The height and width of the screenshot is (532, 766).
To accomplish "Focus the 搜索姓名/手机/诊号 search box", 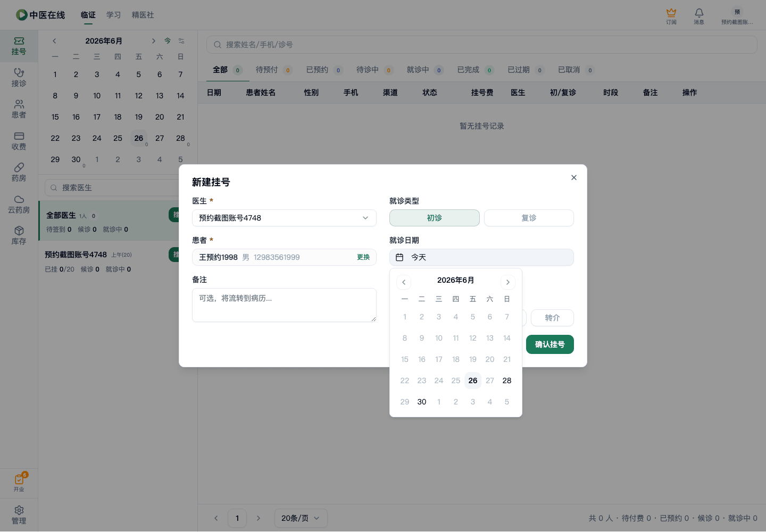I will [x=481, y=45].
